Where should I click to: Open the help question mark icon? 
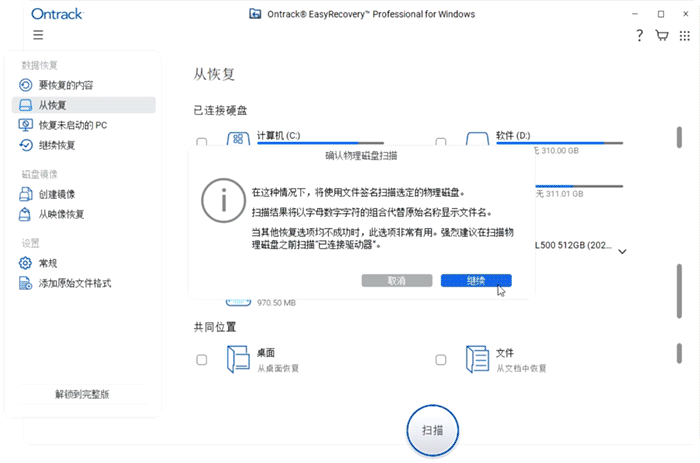pyautogui.click(x=639, y=35)
